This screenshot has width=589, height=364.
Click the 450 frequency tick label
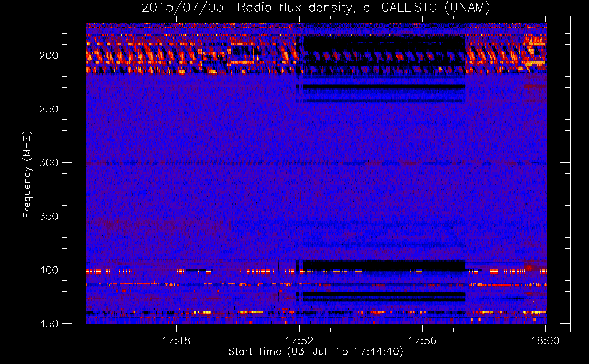coord(49,324)
